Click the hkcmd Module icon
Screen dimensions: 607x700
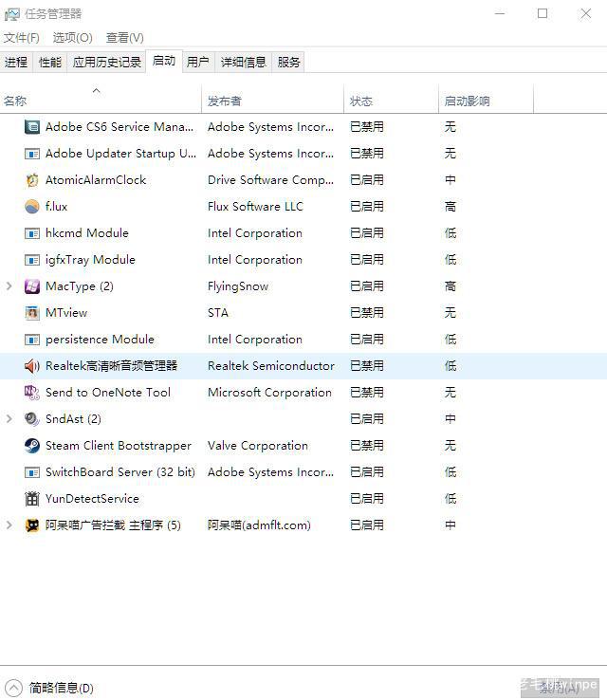pos(32,233)
